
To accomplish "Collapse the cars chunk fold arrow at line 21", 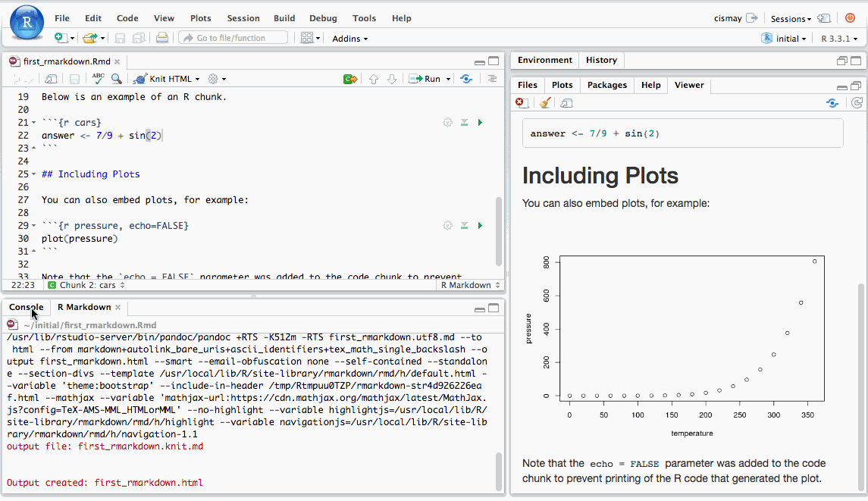I will [x=33, y=123].
